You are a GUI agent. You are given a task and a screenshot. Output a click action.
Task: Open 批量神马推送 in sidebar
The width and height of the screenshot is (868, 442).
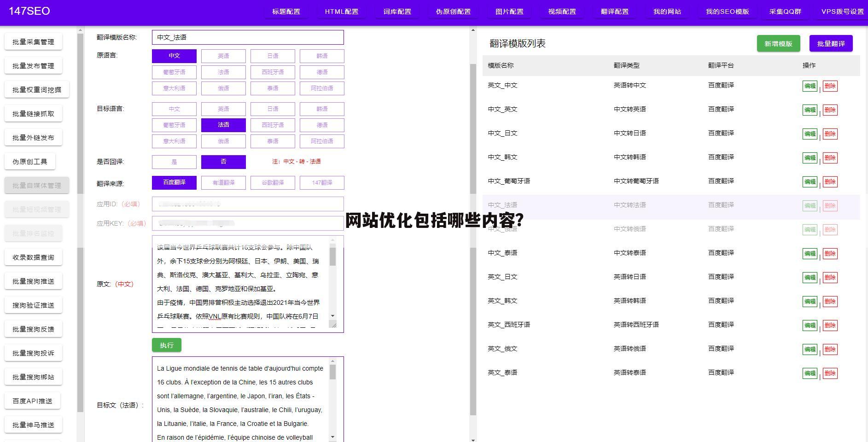tap(33, 425)
